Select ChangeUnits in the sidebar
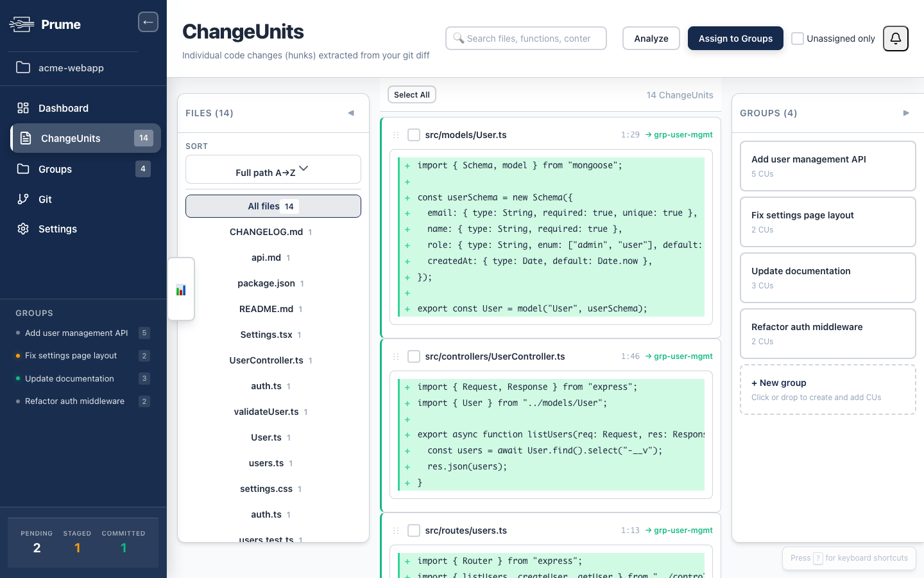Screen dimensions: 924x578 coord(85,138)
